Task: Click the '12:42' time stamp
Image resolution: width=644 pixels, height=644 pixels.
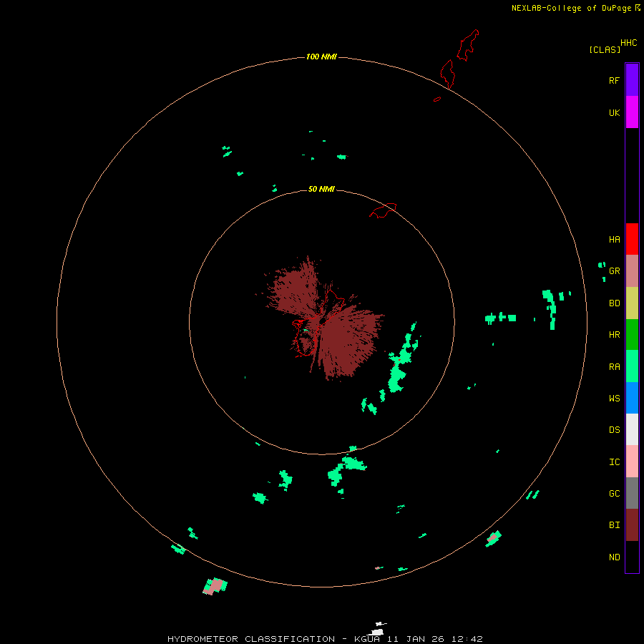Action: click(467, 639)
